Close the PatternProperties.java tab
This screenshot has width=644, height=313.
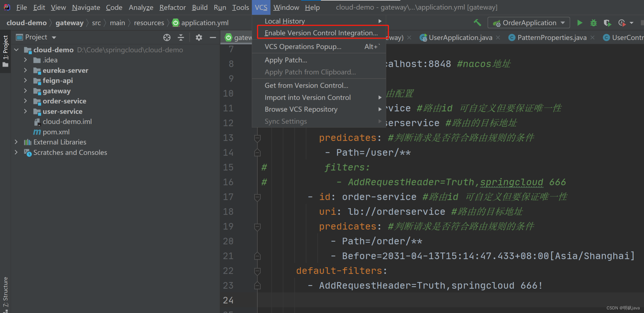point(592,38)
